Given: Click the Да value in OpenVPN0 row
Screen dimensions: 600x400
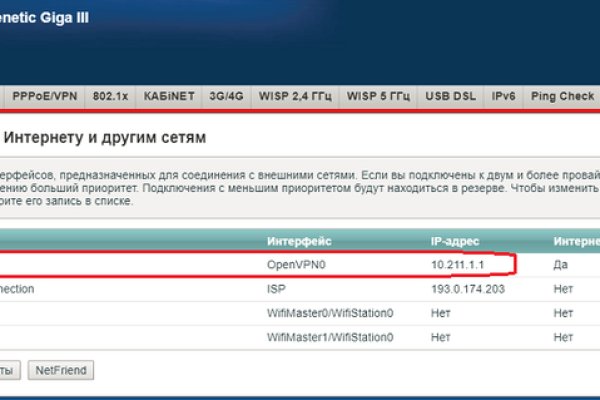Looking at the screenshot, I should tap(559, 264).
